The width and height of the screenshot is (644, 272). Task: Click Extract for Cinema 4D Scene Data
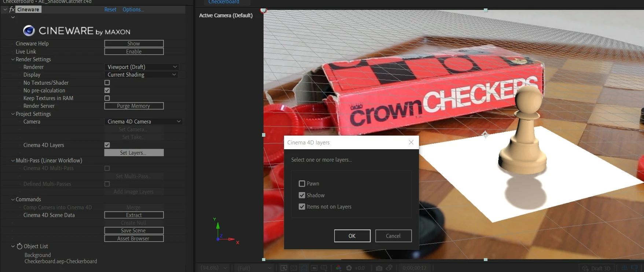click(134, 215)
